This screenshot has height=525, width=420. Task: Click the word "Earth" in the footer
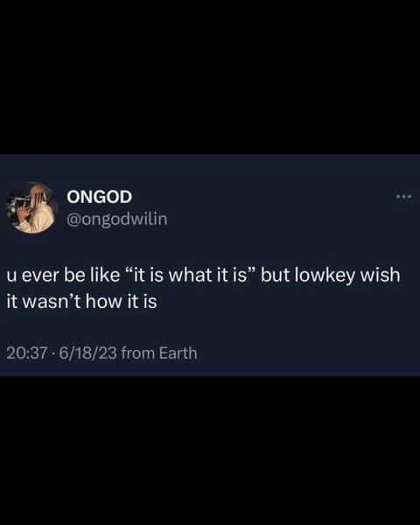click(x=178, y=353)
